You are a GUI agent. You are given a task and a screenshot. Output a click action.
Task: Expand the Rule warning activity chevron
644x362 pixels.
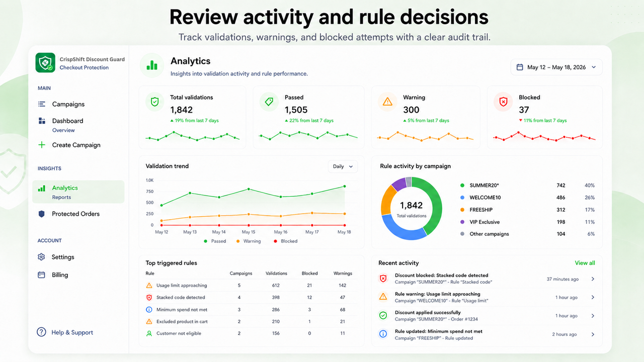(x=593, y=298)
